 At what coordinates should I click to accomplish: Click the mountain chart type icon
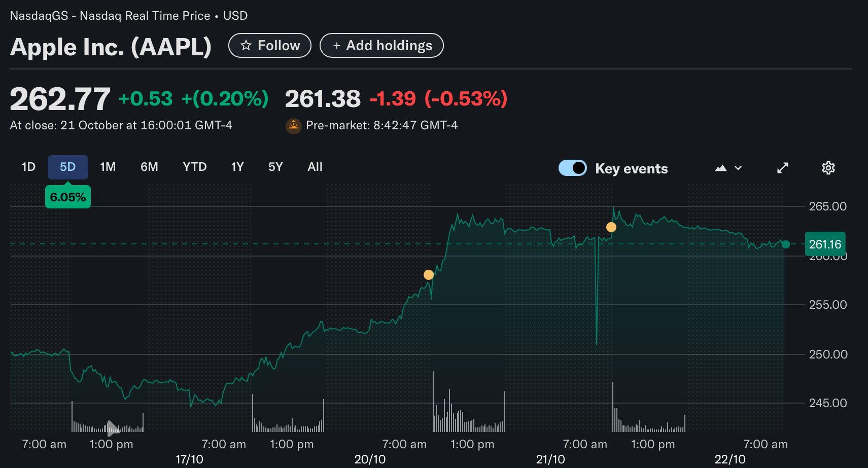point(720,168)
